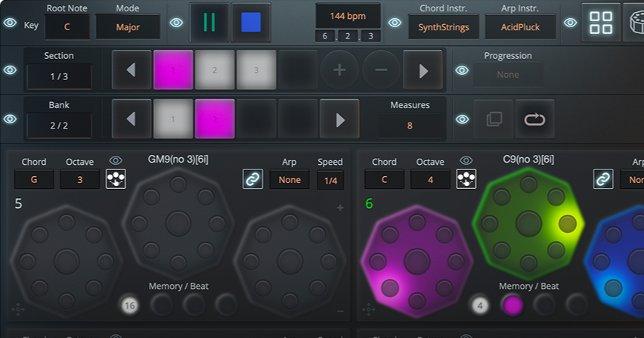Toggle the loop icon
Viewport: 644px width, 338px height.
coord(534,119)
